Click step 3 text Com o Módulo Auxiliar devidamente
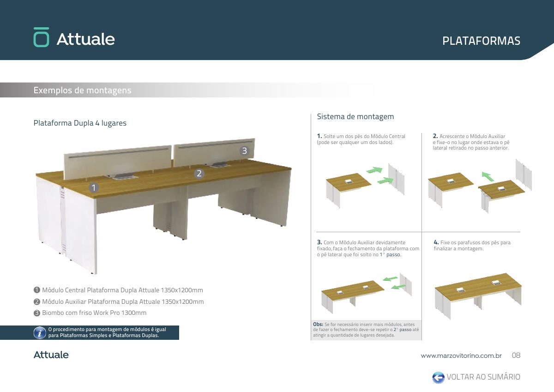Screen dimensions: 554x392 [x=368, y=248]
